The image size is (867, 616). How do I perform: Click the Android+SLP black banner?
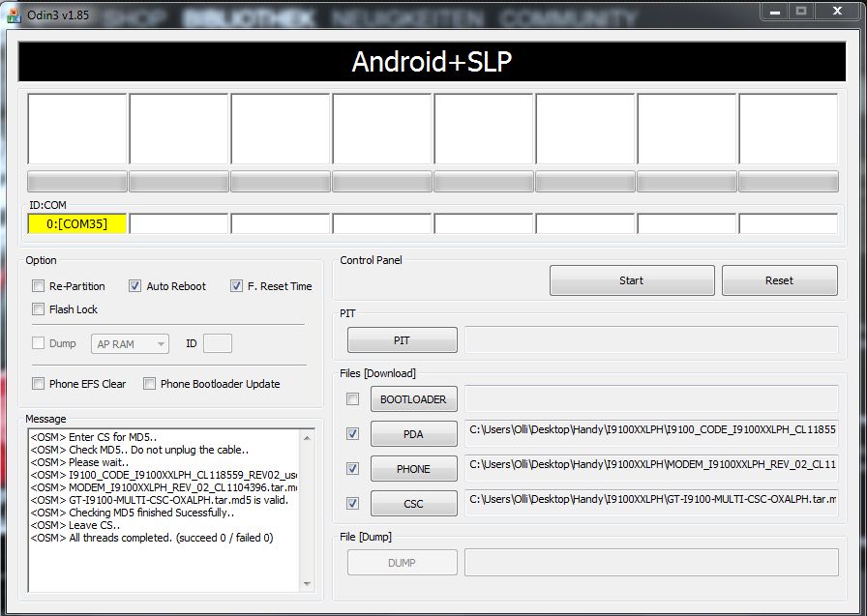coord(432,61)
